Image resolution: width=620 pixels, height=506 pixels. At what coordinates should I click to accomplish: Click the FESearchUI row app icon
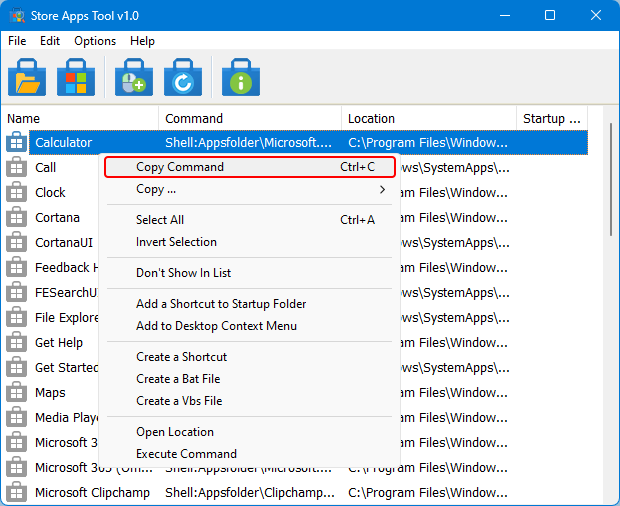tap(16, 293)
